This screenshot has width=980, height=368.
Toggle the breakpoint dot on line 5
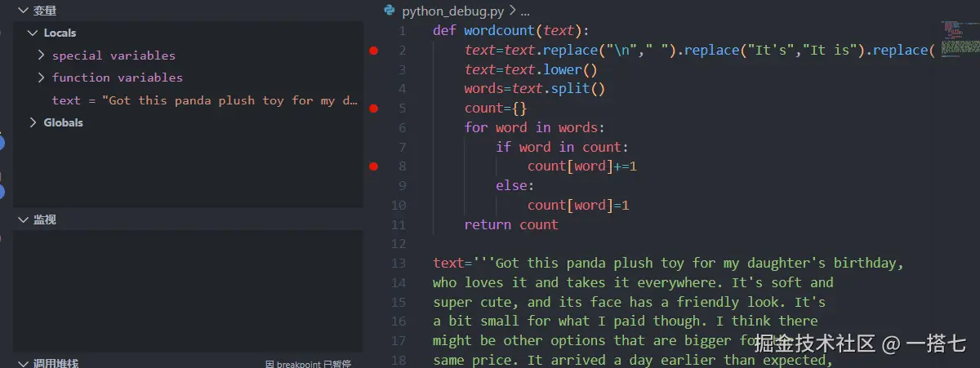coord(374,109)
